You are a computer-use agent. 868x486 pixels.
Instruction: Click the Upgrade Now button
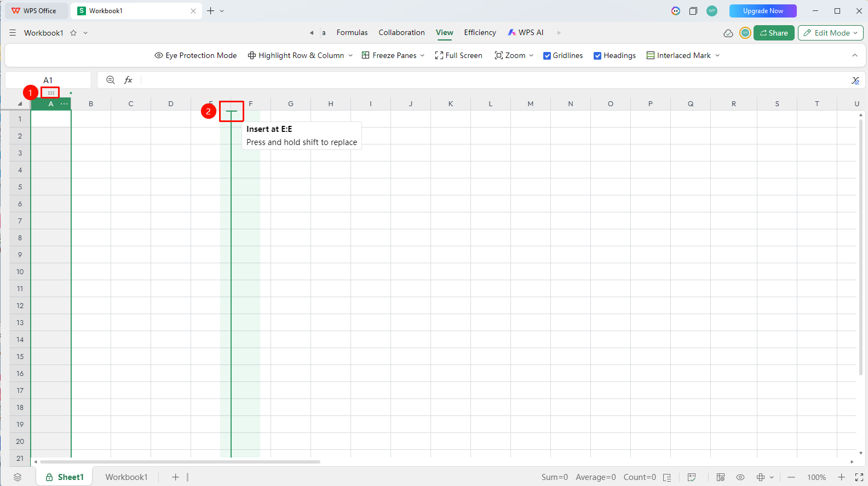click(x=763, y=11)
